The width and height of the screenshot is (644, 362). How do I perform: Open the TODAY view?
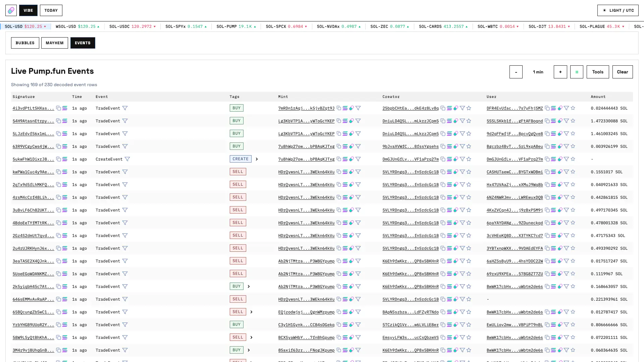pos(51,10)
